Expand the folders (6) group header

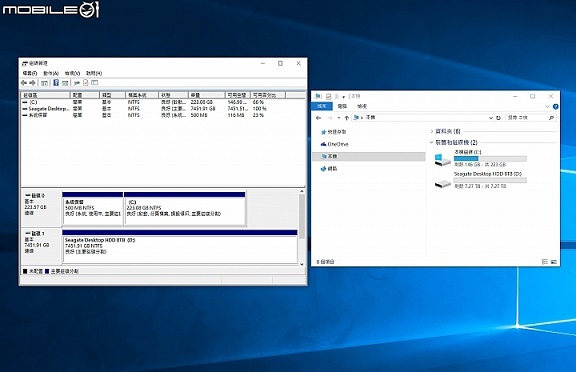click(x=445, y=131)
